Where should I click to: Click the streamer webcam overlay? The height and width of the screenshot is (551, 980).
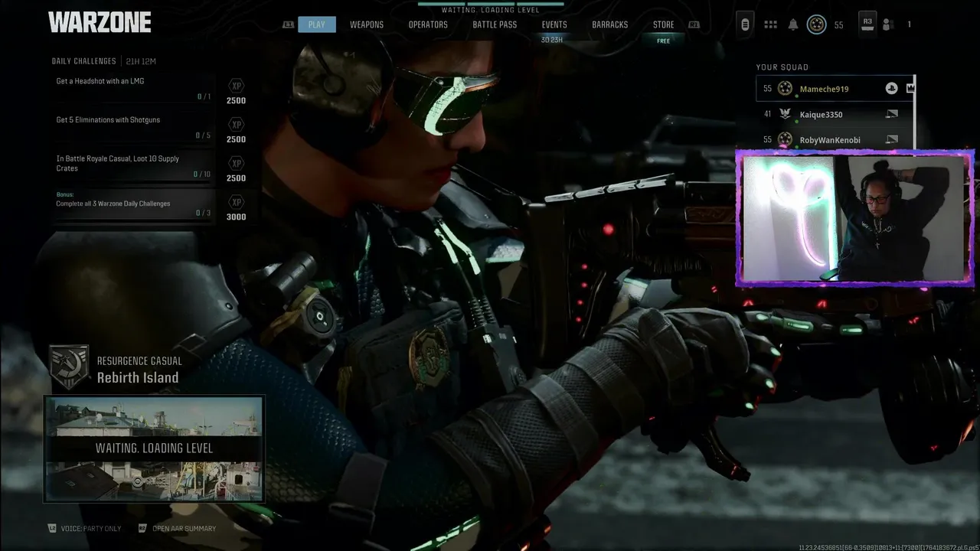(x=854, y=218)
